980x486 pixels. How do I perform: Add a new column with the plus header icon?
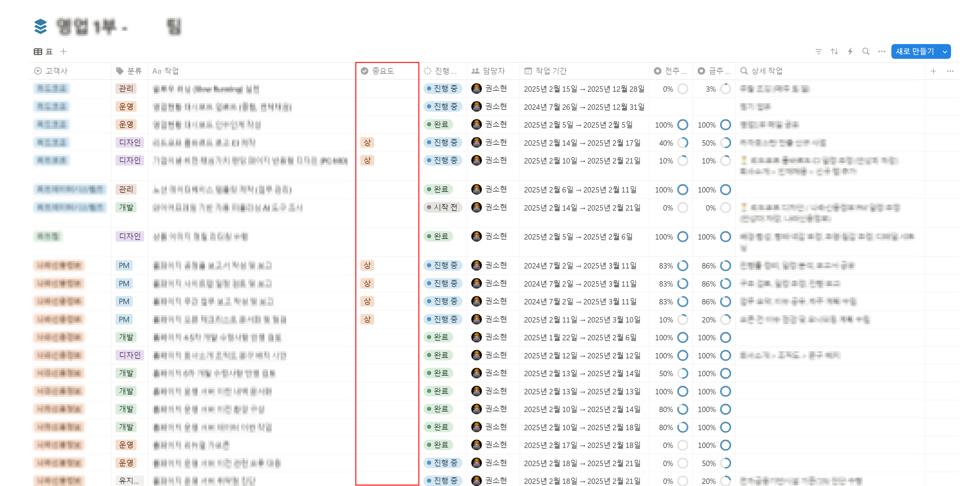pyautogui.click(x=933, y=71)
